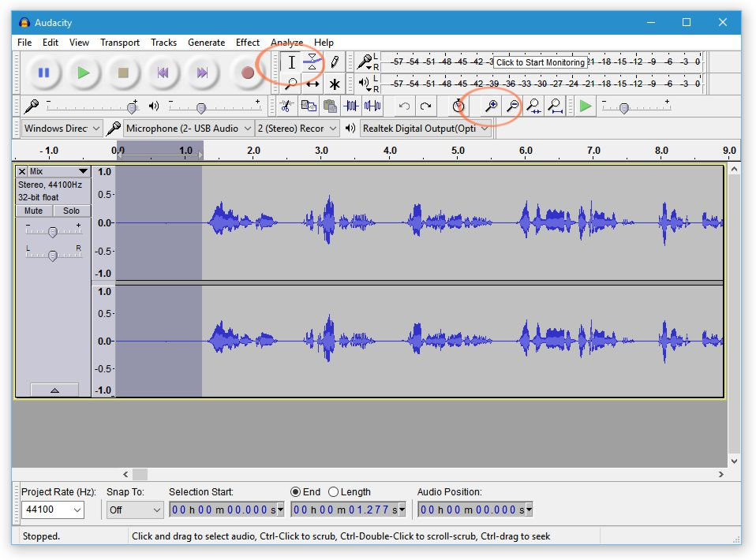Click the playback volume slider
Image resolution: width=756 pixels, height=560 pixels.
pos(215,106)
